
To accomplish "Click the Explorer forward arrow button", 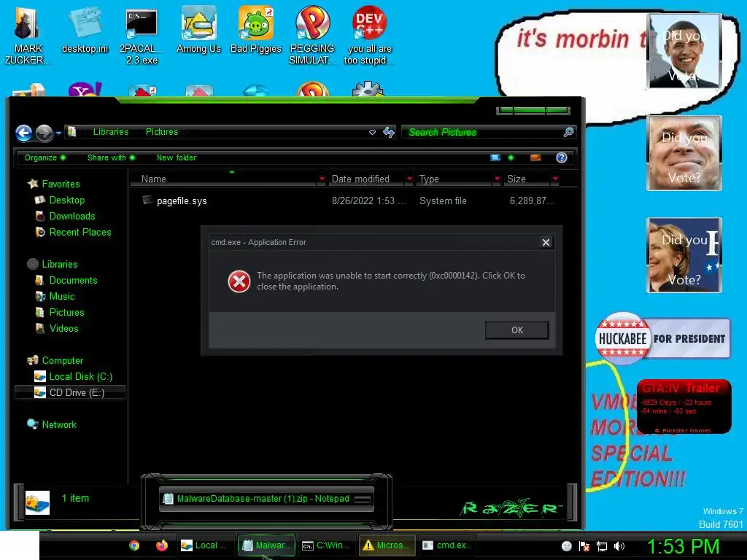I will 44,133.
